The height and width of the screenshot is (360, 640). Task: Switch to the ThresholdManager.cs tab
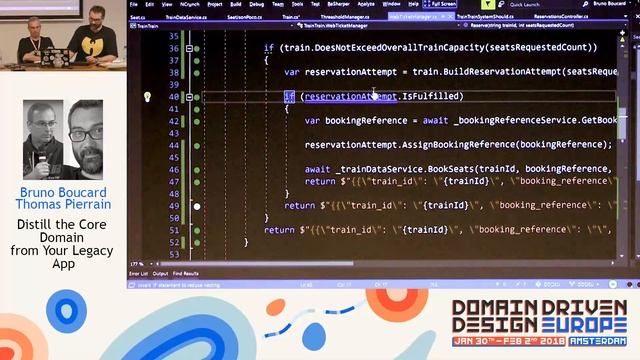(345, 17)
